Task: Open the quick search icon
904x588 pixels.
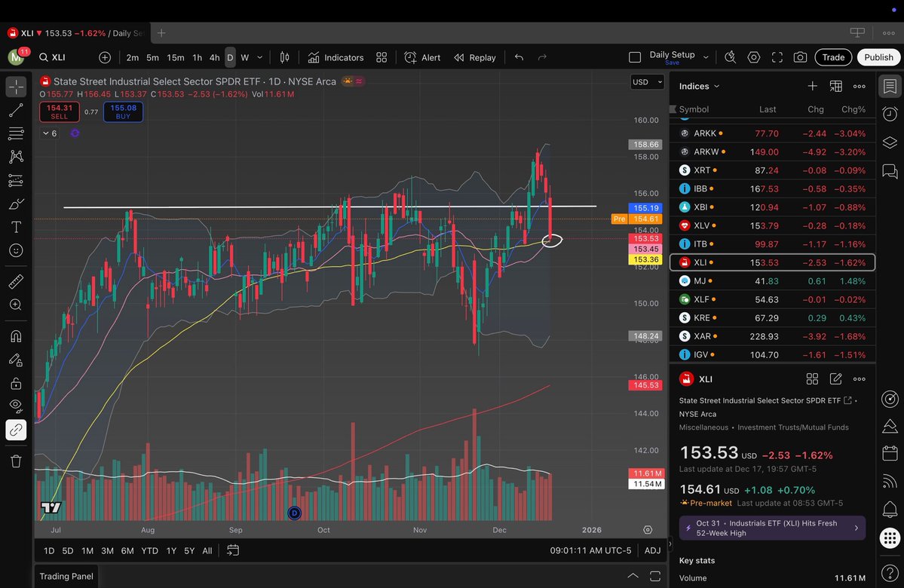Action: (x=731, y=57)
